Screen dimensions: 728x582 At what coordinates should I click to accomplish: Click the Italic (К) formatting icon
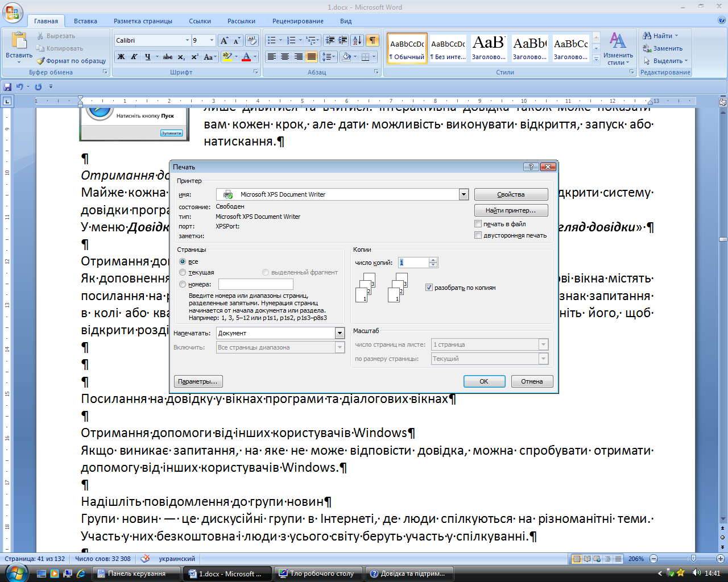pos(134,57)
